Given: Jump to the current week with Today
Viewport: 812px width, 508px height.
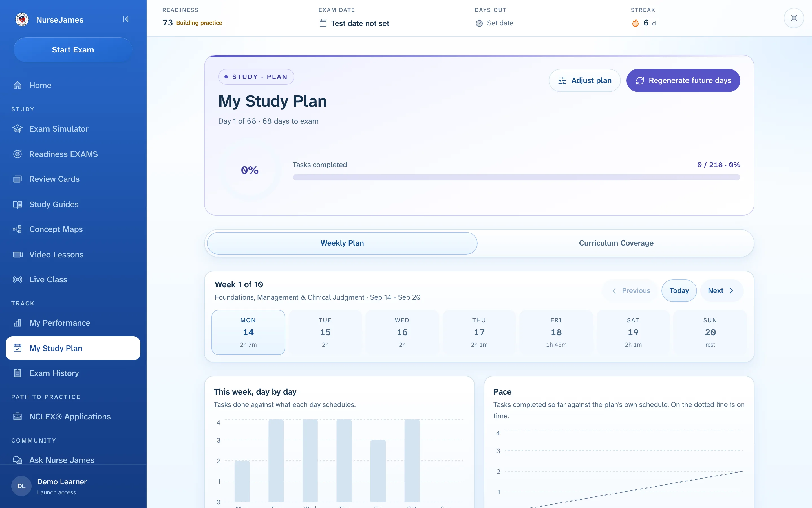Looking at the screenshot, I should 679,291.
